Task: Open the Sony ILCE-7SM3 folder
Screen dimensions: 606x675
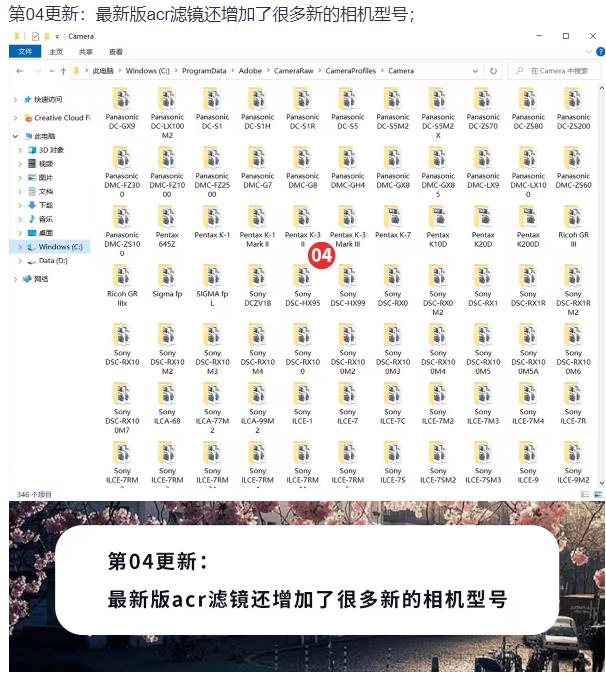Action: pos(483,462)
